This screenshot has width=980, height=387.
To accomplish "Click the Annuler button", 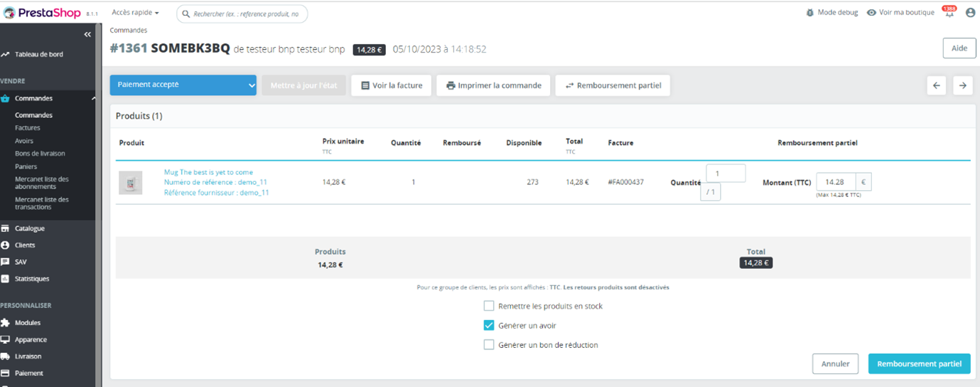I will 835,364.
